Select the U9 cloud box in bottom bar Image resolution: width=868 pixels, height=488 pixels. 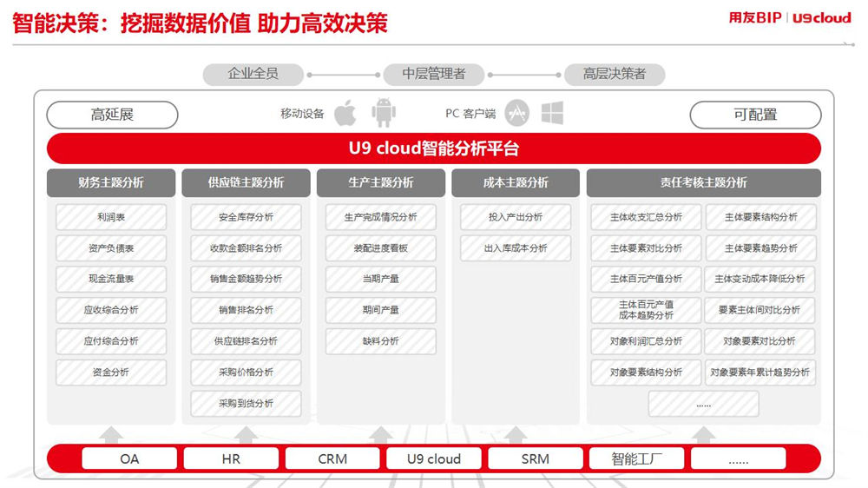click(x=434, y=458)
